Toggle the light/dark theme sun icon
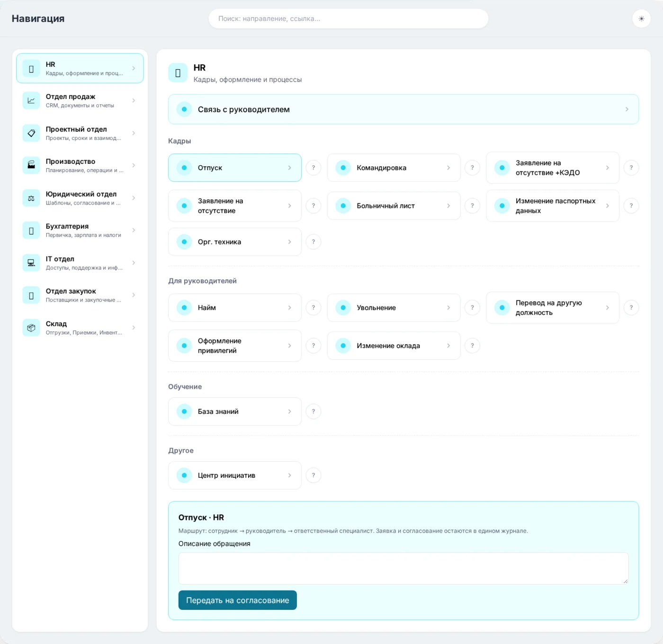Screen dimensions: 663x644 641,19
